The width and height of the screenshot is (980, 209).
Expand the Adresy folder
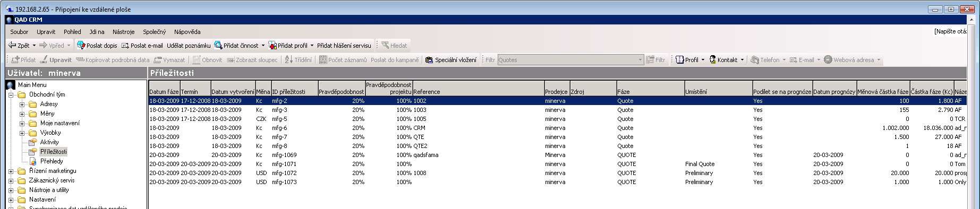[22, 104]
